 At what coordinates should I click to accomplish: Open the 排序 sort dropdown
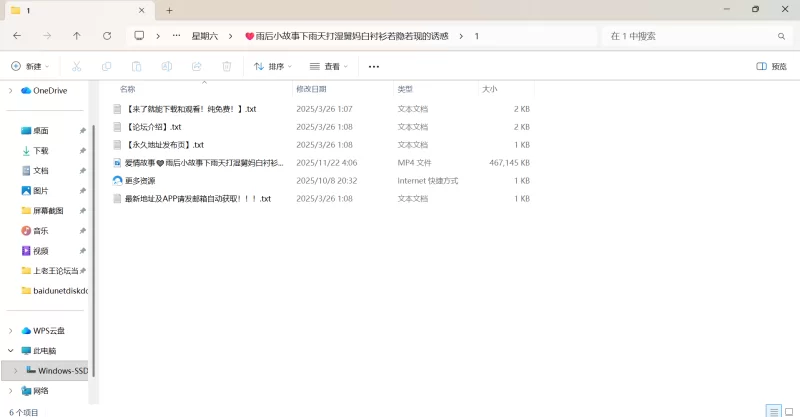pos(273,66)
